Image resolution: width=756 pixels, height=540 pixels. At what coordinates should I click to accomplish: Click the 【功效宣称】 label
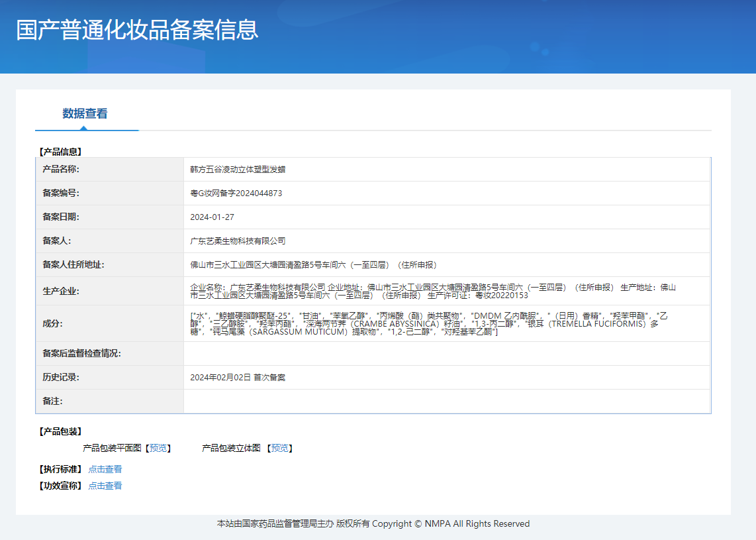coord(60,486)
